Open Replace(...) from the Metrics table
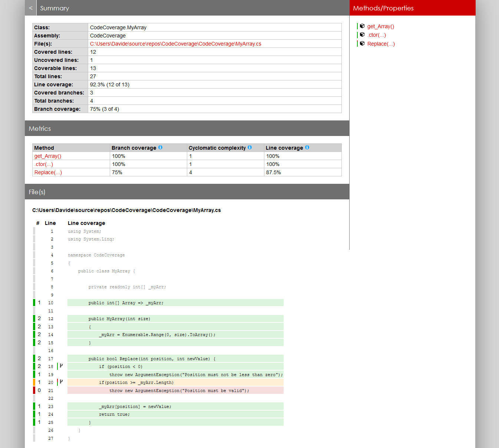Viewport: 499px width, 448px height. tap(48, 172)
